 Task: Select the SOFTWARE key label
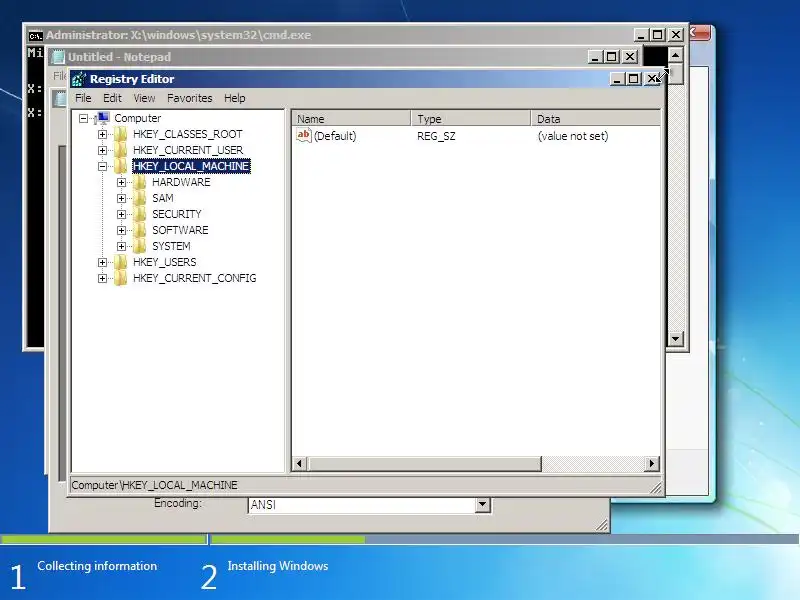[180, 230]
